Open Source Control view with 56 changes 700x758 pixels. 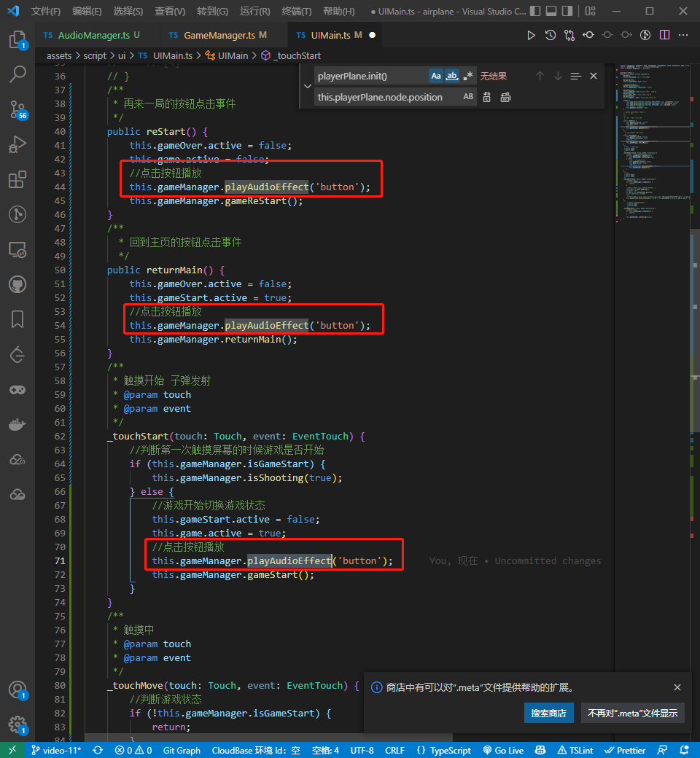[x=17, y=110]
